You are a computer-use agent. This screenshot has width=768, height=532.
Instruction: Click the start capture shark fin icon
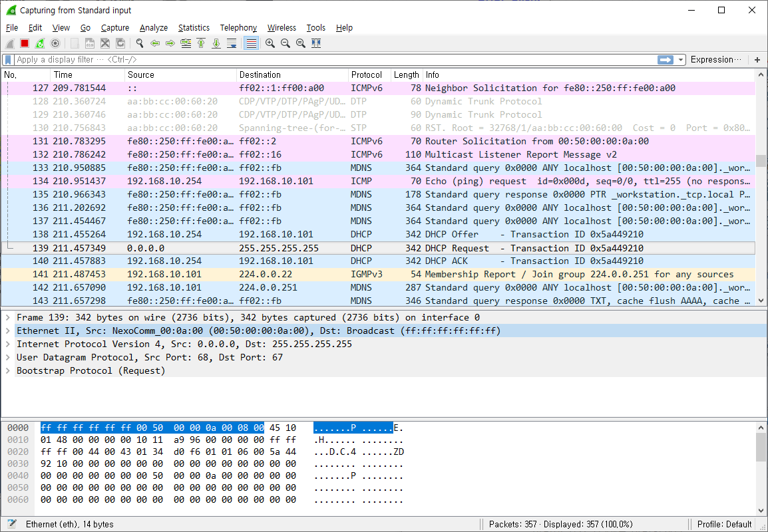pos(10,44)
